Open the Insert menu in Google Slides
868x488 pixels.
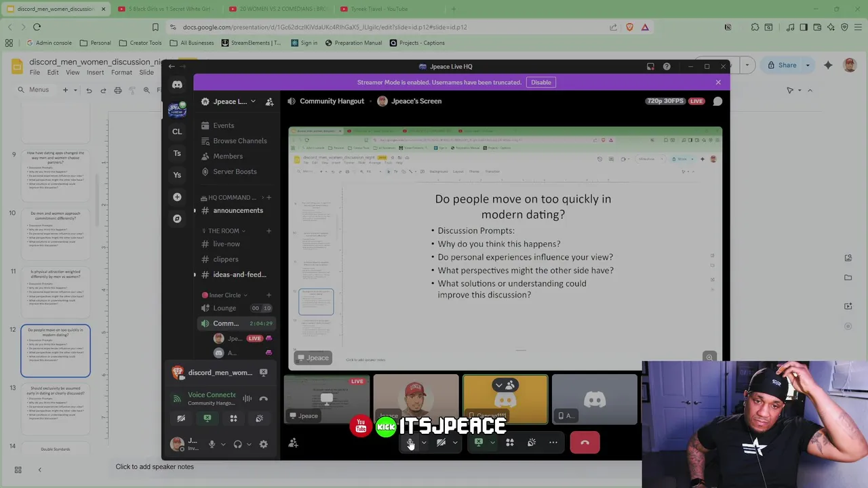pyautogui.click(x=95, y=73)
